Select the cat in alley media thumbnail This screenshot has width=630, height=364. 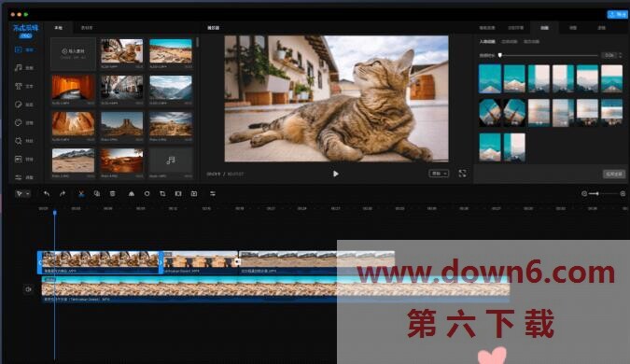tap(121, 51)
